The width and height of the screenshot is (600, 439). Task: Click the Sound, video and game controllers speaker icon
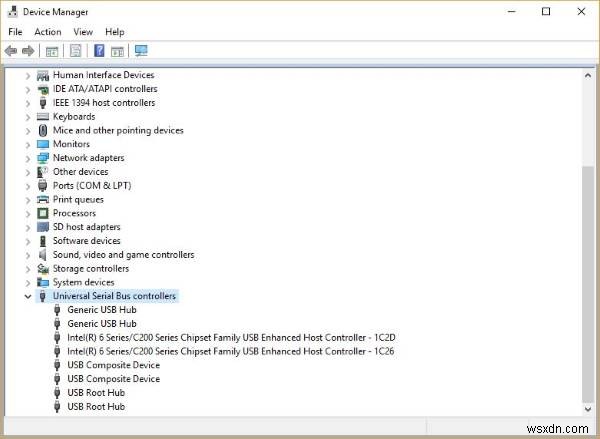click(42, 255)
